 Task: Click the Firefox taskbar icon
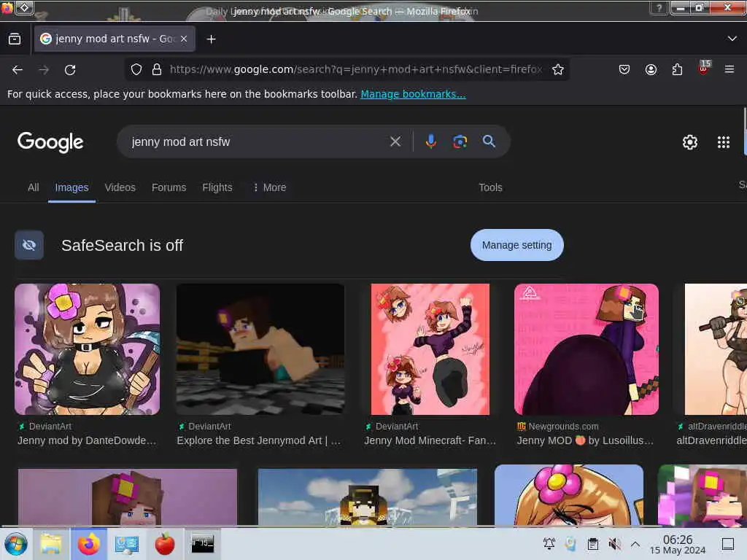pyautogui.click(x=89, y=544)
